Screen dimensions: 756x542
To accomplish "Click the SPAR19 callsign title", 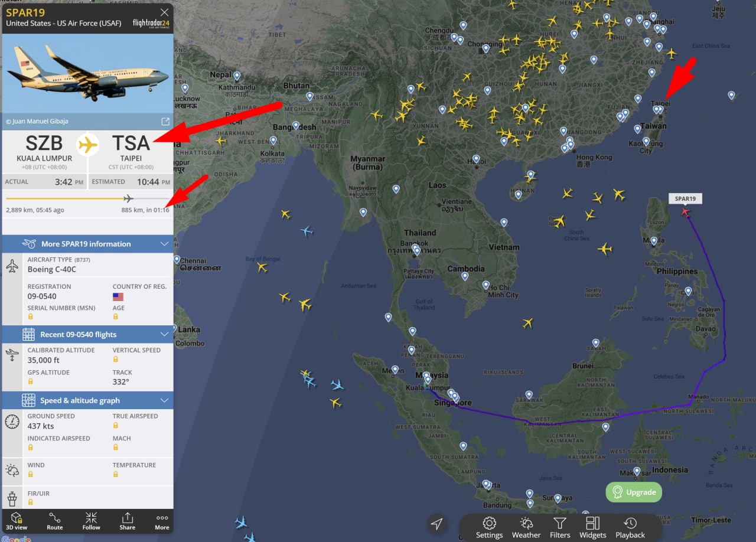I will (x=25, y=12).
